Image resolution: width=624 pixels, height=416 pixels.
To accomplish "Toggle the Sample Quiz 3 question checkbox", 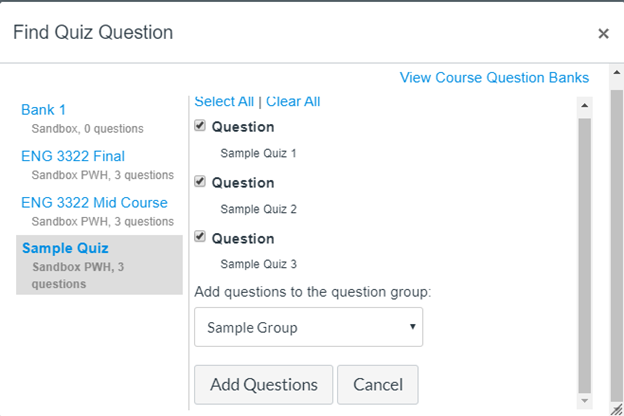I will click(x=200, y=237).
